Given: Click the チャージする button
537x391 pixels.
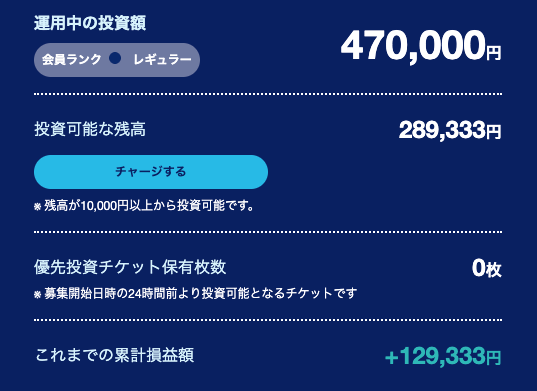Looking at the screenshot, I should tap(151, 172).
